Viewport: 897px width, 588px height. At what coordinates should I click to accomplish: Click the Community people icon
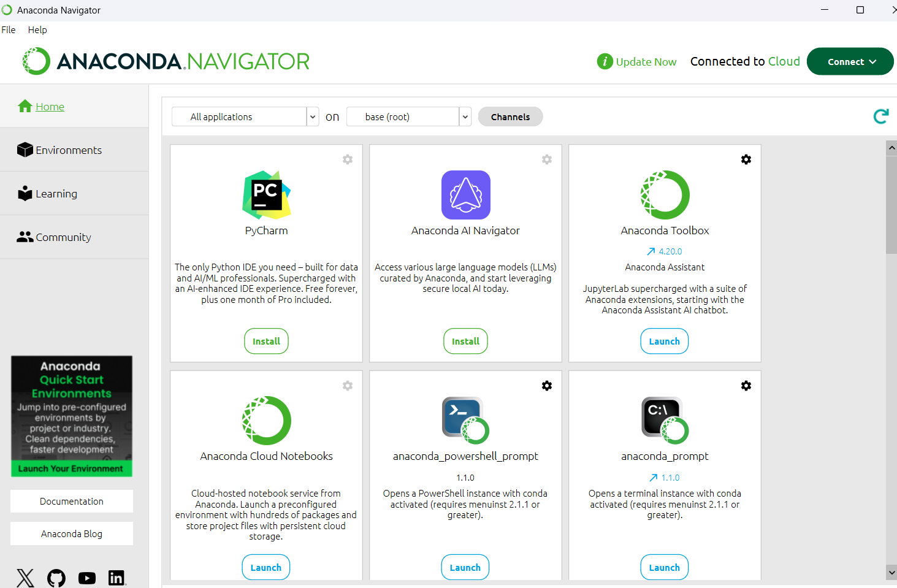(x=25, y=237)
